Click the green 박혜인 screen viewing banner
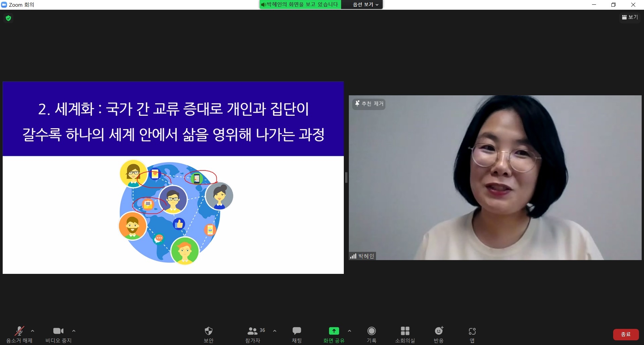 click(300, 5)
